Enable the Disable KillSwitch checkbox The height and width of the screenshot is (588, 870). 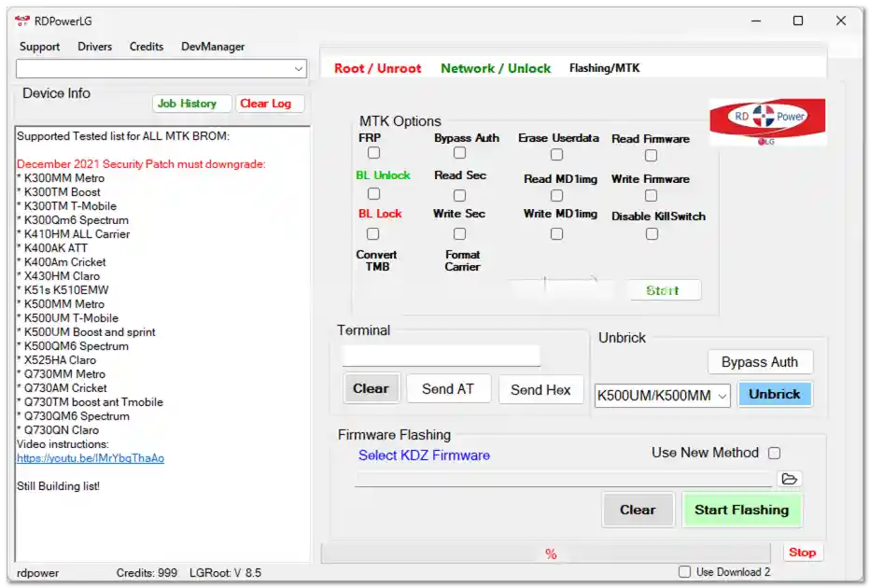652,234
